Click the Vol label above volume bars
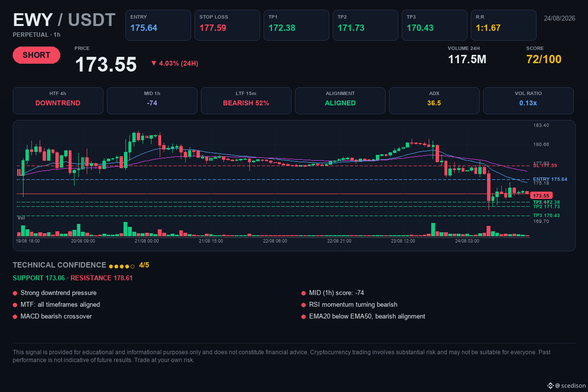Screen dimensions: 588x392 [21, 218]
